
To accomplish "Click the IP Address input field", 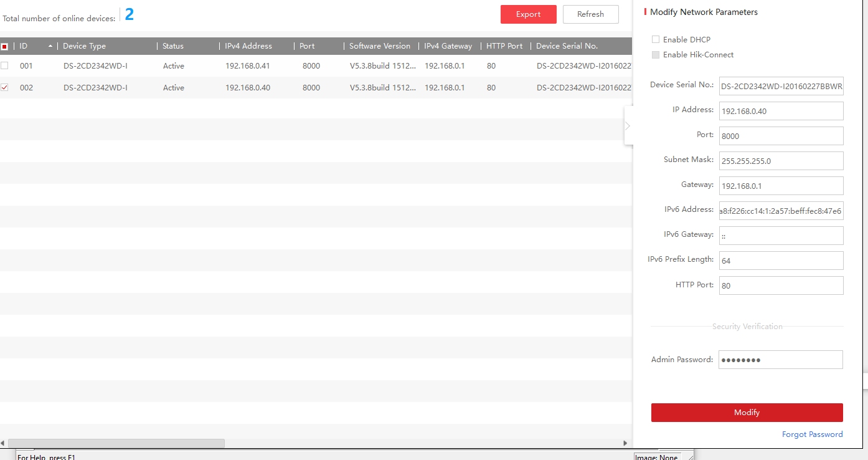I will coord(781,111).
